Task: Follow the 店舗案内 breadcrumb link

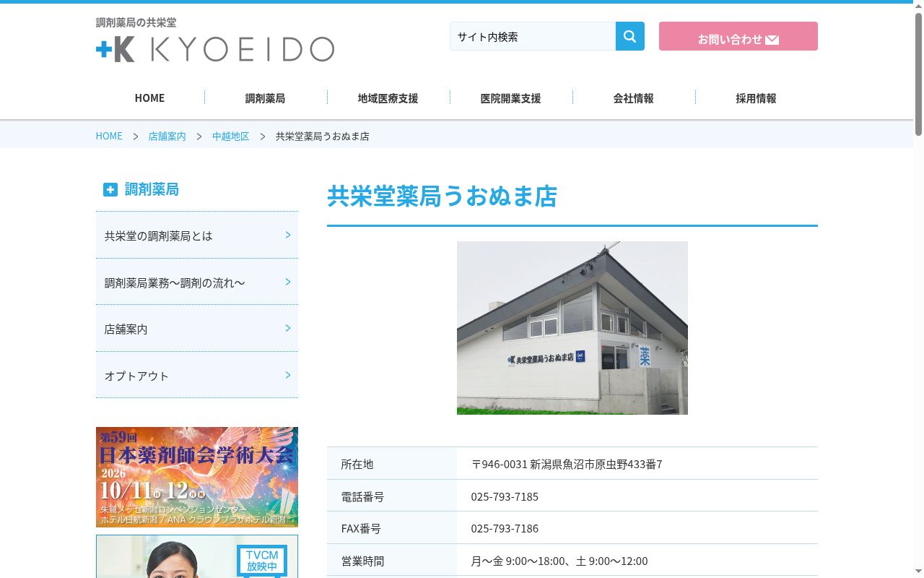Action: 167,136
